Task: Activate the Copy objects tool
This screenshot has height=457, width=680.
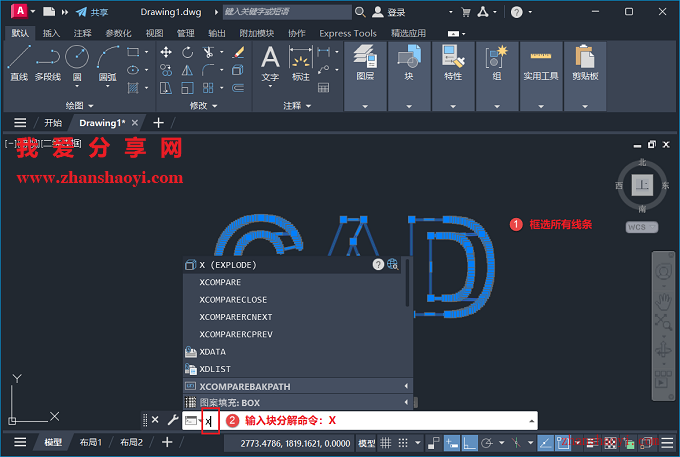Action: [166, 70]
